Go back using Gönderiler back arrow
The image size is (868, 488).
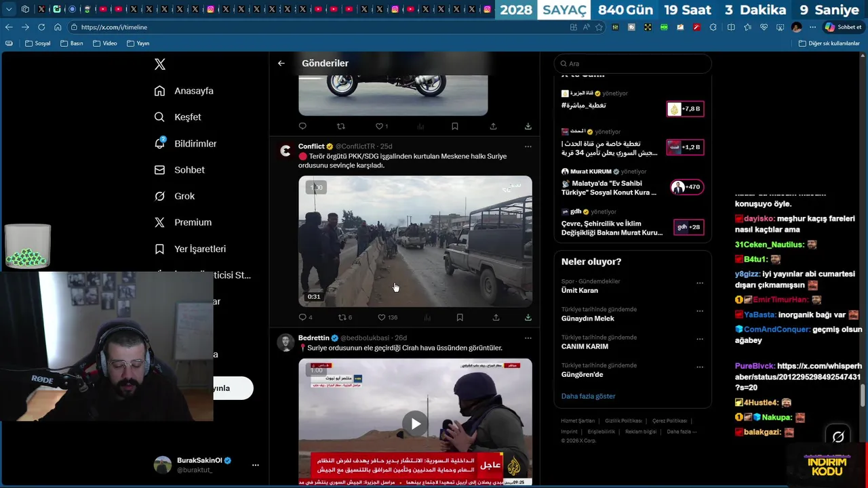[281, 63]
